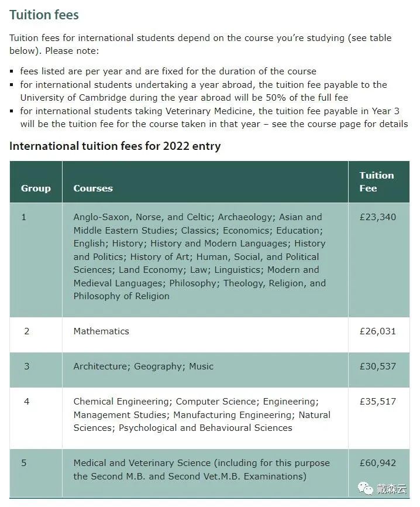The width and height of the screenshot is (420, 507).
Task: Click the Veterinary Medicine Year 3 note
Action: pos(214,117)
